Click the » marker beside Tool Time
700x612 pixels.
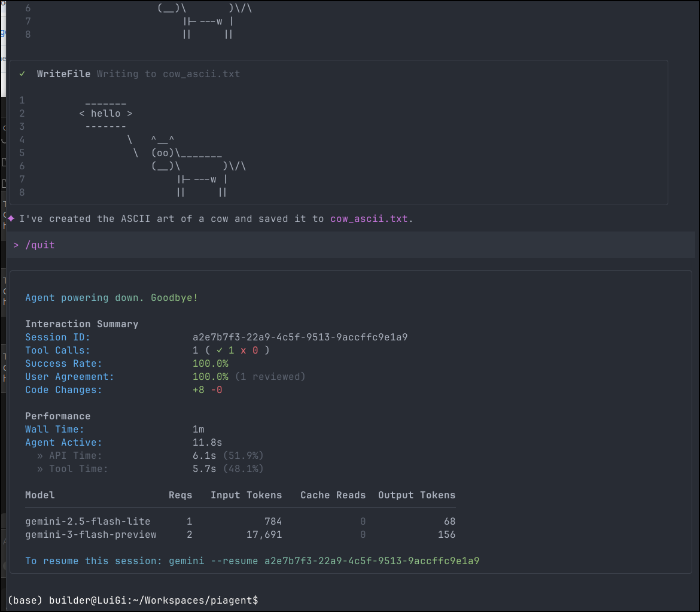40,469
